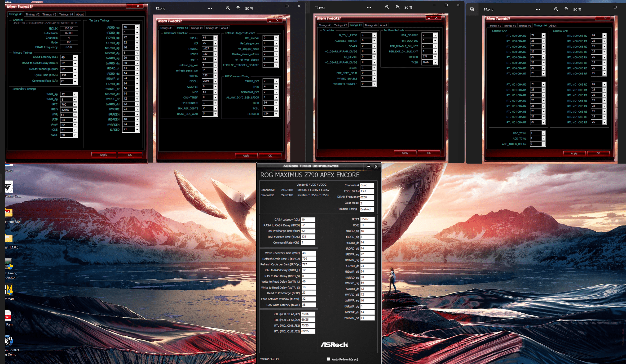Click the tREFI field in ASRock Configurator
626x364 pixels.
(367, 219)
